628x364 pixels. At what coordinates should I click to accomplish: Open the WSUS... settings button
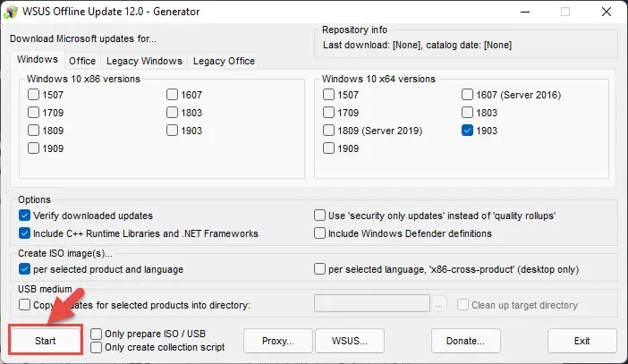click(x=350, y=341)
